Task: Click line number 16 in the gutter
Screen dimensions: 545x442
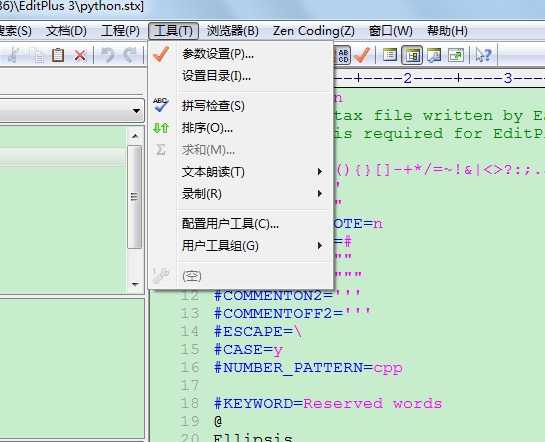Action: pos(190,367)
